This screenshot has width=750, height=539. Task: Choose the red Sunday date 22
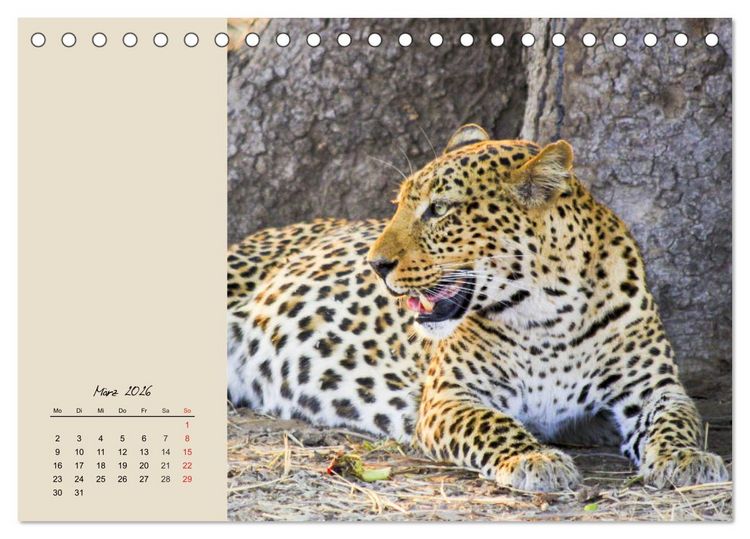187,465
